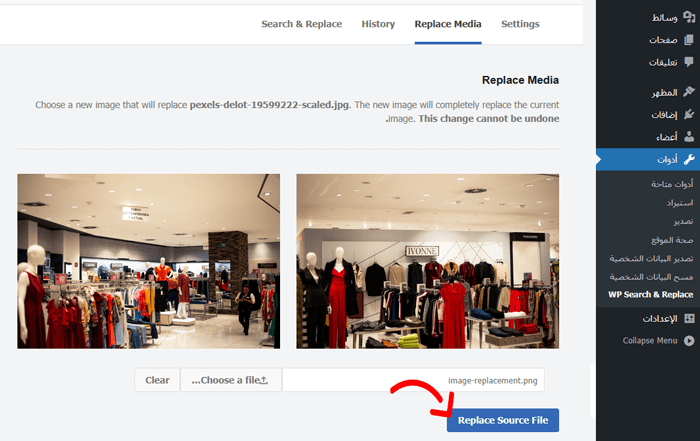Select the Replace Media tab
This screenshot has height=441, width=700.
click(448, 24)
